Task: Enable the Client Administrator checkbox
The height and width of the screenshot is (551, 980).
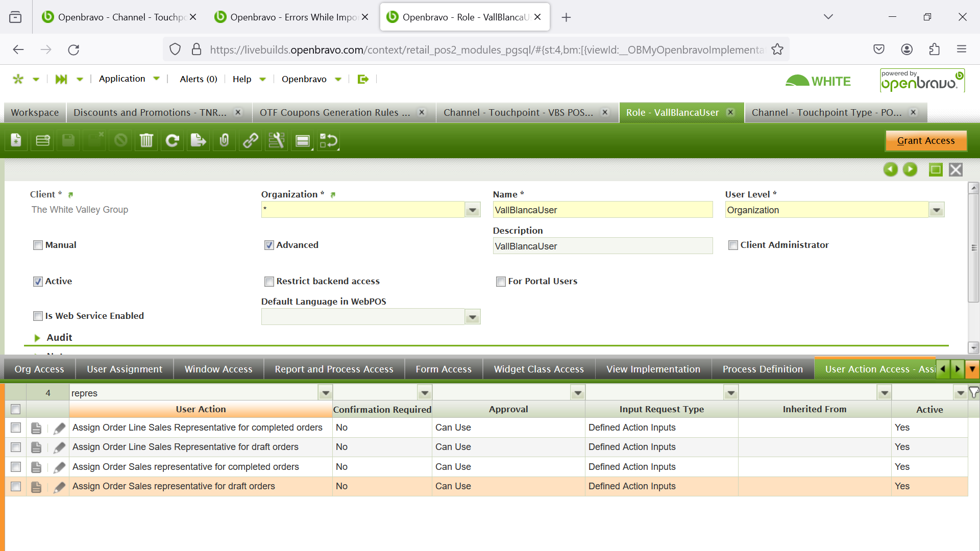Action: click(733, 245)
